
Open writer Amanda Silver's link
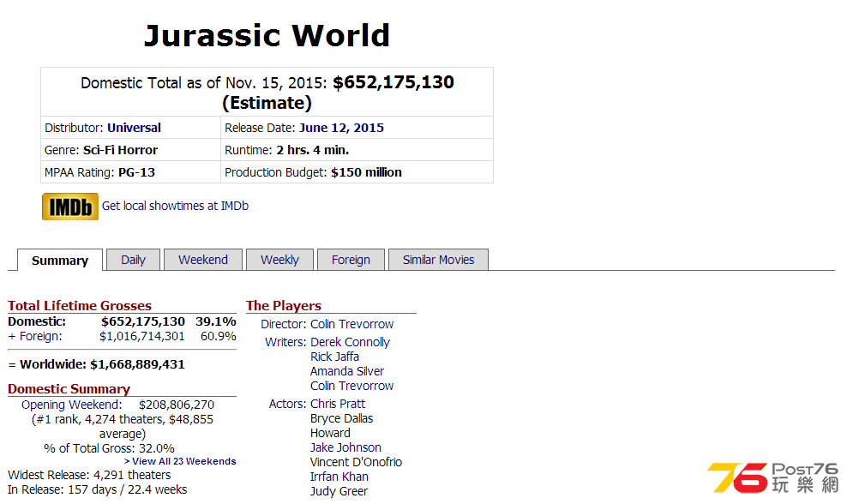click(347, 371)
